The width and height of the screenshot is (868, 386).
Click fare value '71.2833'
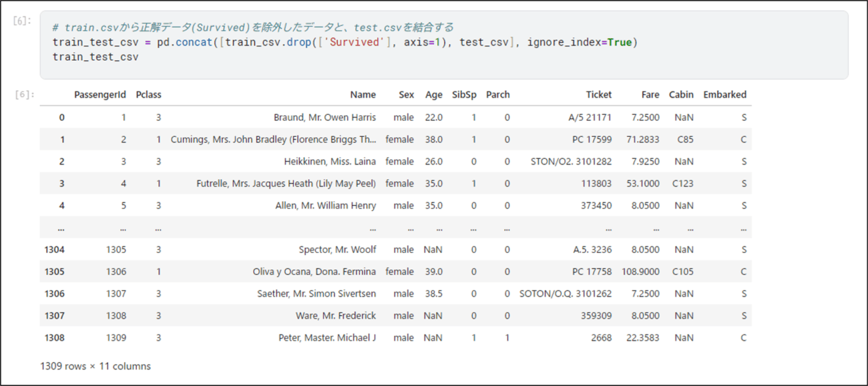point(644,140)
